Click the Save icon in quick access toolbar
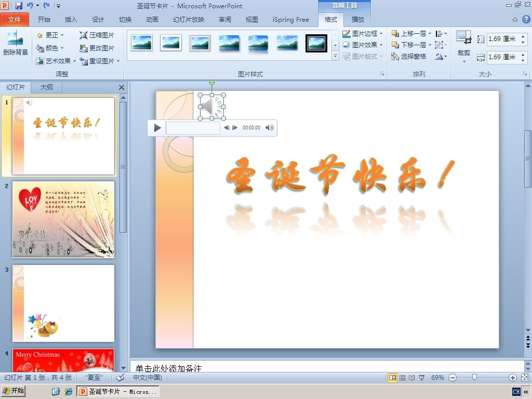This screenshot has height=399, width=532. coord(19,5)
